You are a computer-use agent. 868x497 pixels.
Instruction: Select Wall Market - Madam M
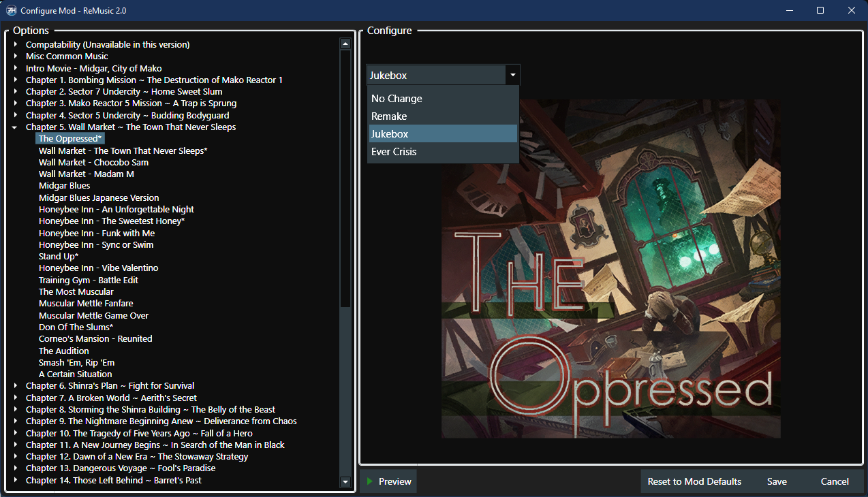pyautogui.click(x=87, y=174)
